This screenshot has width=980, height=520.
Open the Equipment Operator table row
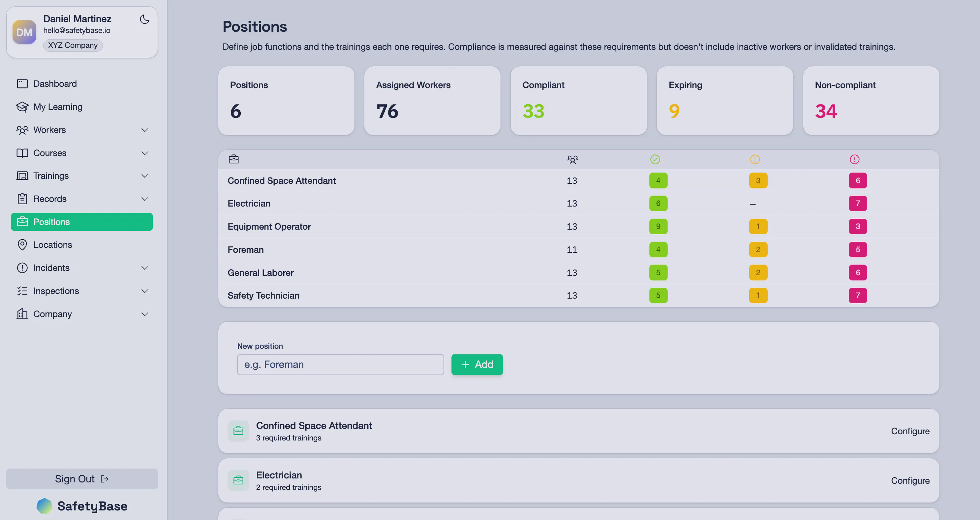coord(578,227)
